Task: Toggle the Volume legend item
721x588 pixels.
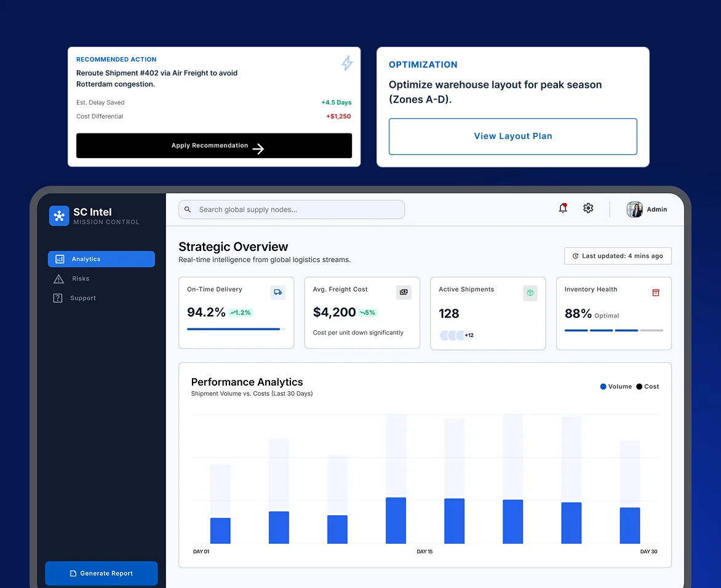Action: tap(616, 387)
